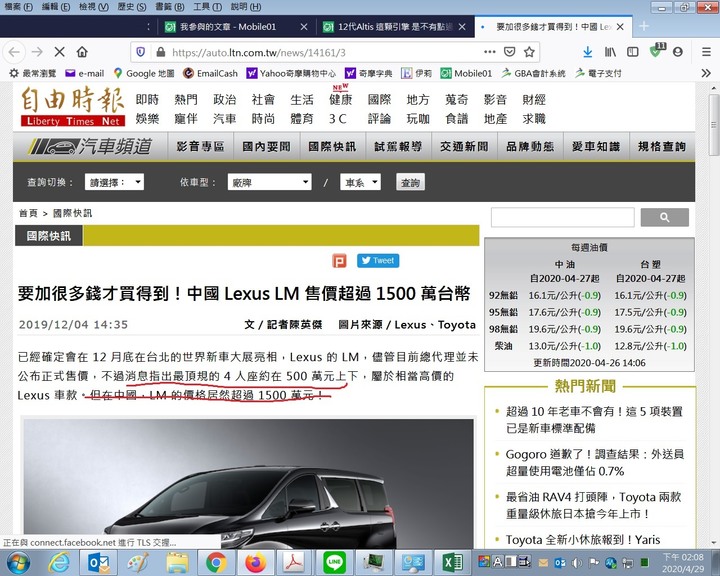Open the Firefox hamburger menu

(x=706, y=52)
